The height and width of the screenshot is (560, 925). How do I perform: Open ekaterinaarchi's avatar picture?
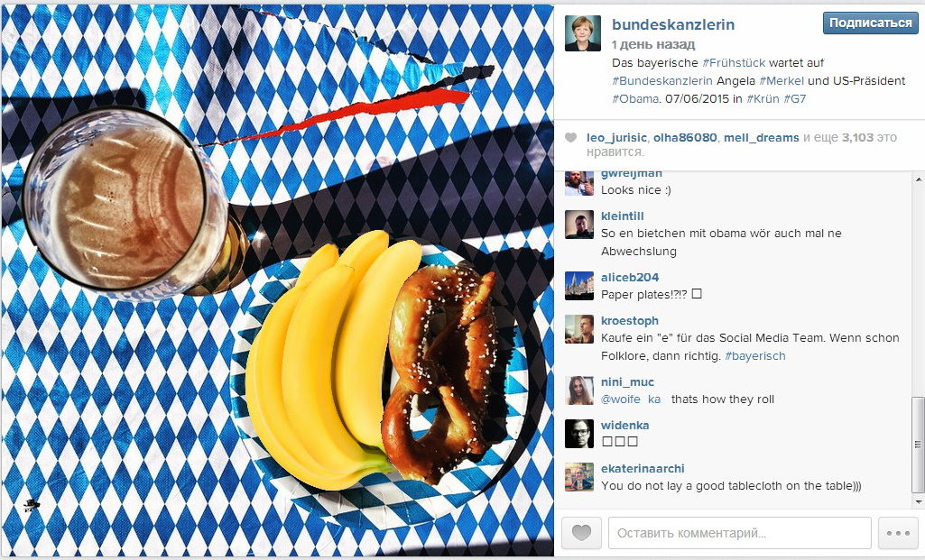click(x=579, y=477)
